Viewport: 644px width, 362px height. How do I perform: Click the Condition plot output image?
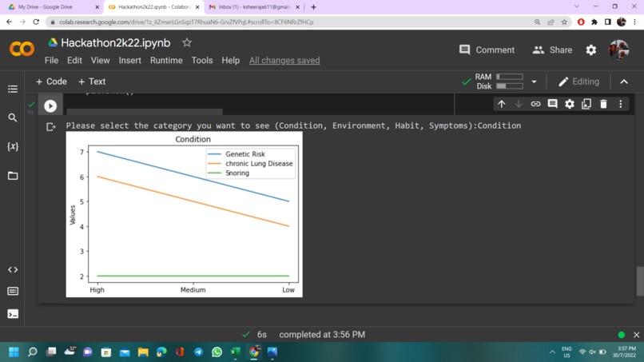tap(184, 214)
